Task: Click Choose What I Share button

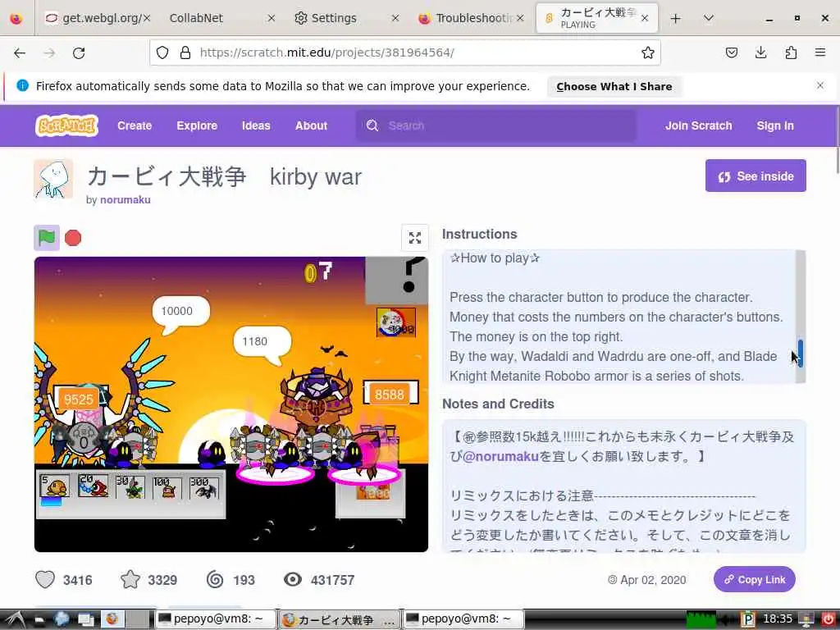Action: click(614, 86)
